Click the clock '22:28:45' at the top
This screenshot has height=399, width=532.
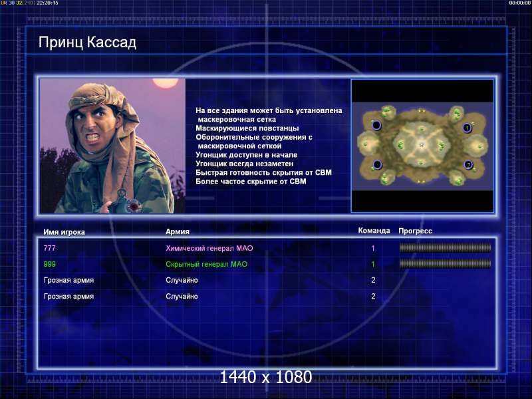point(47,3)
